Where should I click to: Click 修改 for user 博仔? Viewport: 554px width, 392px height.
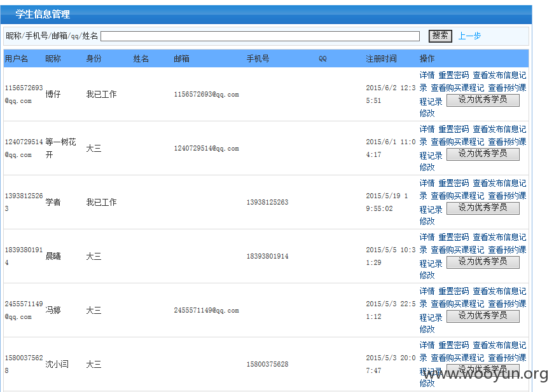click(427, 113)
